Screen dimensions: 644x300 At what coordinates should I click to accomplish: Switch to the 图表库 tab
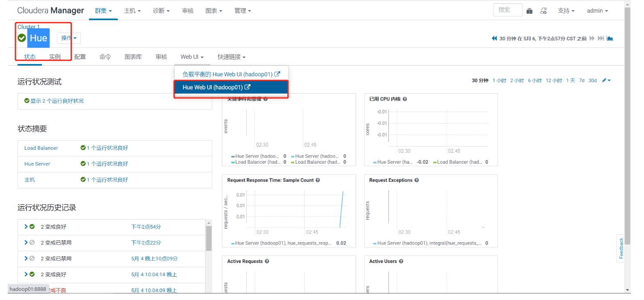(133, 57)
